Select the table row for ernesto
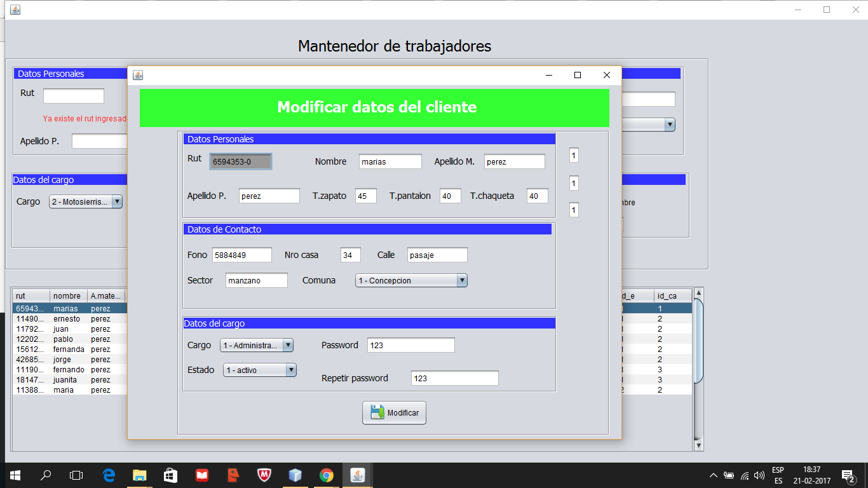868x488 pixels. pos(70,318)
